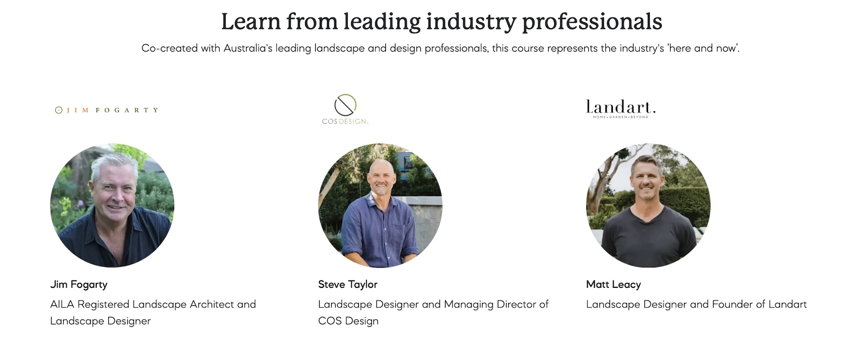868x337 pixels.
Task: Click 'Landscape Designer and Founder of Landart' text
Action: coord(697,304)
